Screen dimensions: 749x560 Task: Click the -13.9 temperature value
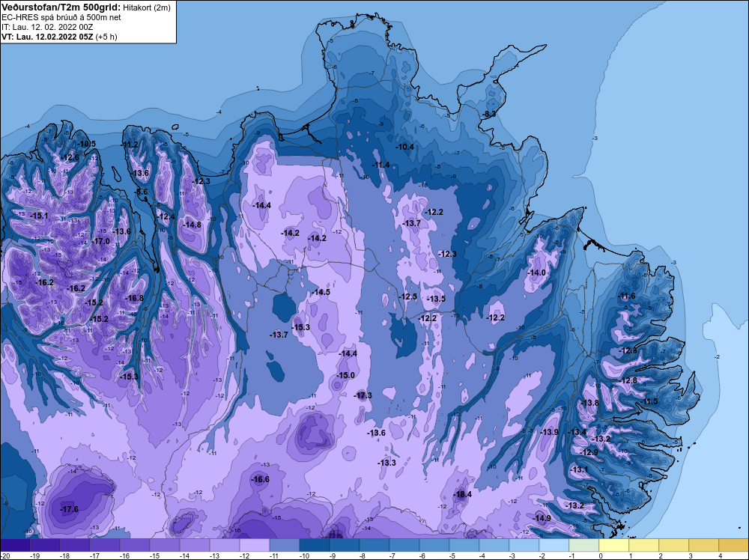[x=549, y=432]
